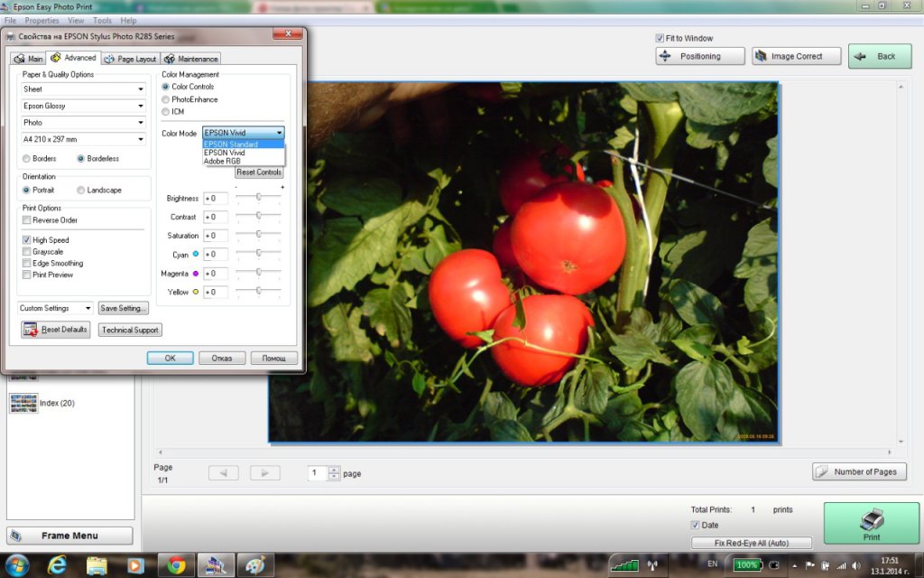The height and width of the screenshot is (578, 924).
Task: Click Number of Pages button
Action: [x=859, y=471]
